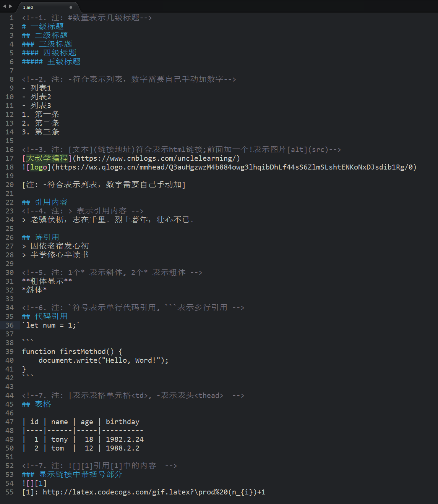Click the '**粗体显示**' bold text line
This screenshot has width=438, height=504.
(47, 281)
